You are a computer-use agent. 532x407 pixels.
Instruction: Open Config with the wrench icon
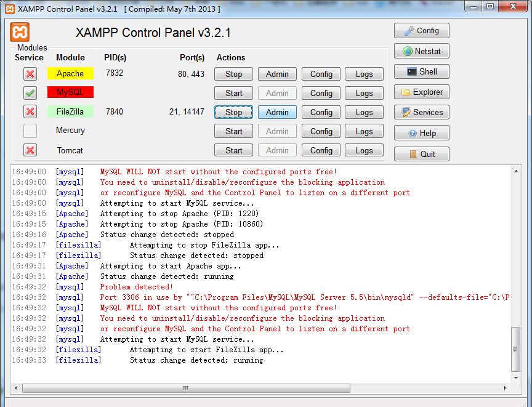pyautogui.click(x=421, y=31)
